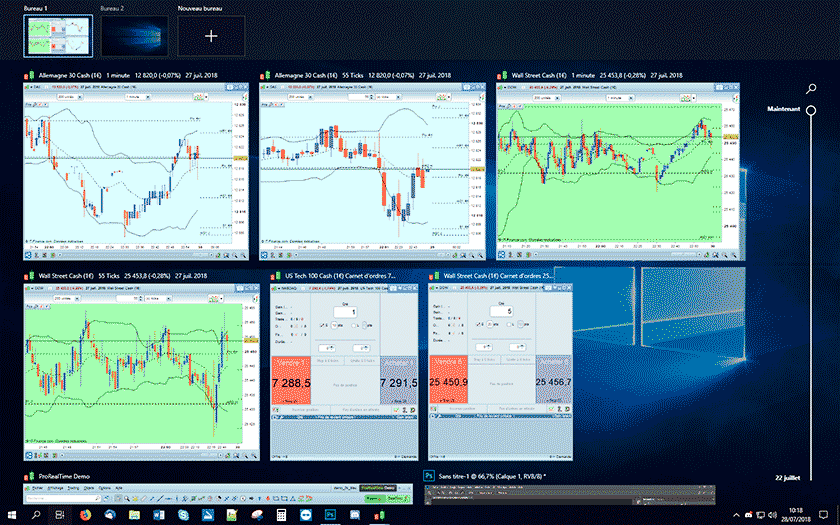Screen dimensions: 840x525
Task: Open the Calculator from the taskbar
Action: [x=281, y=515]
